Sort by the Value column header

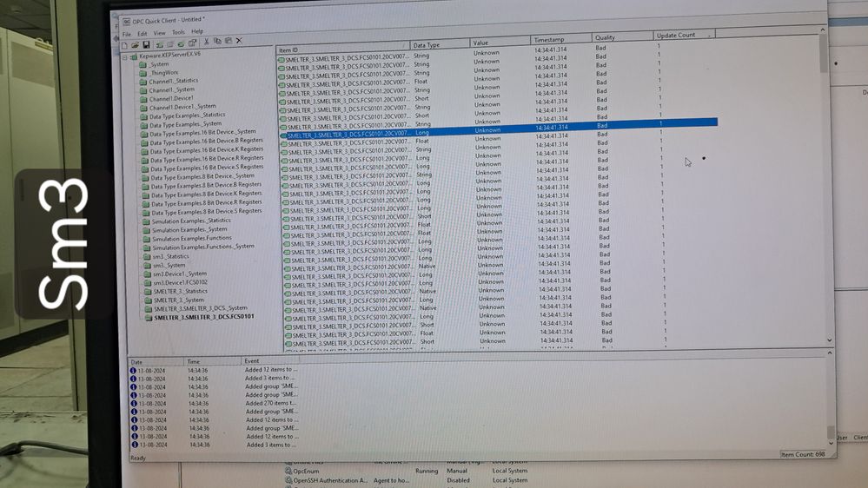click(x=500, y=42)
